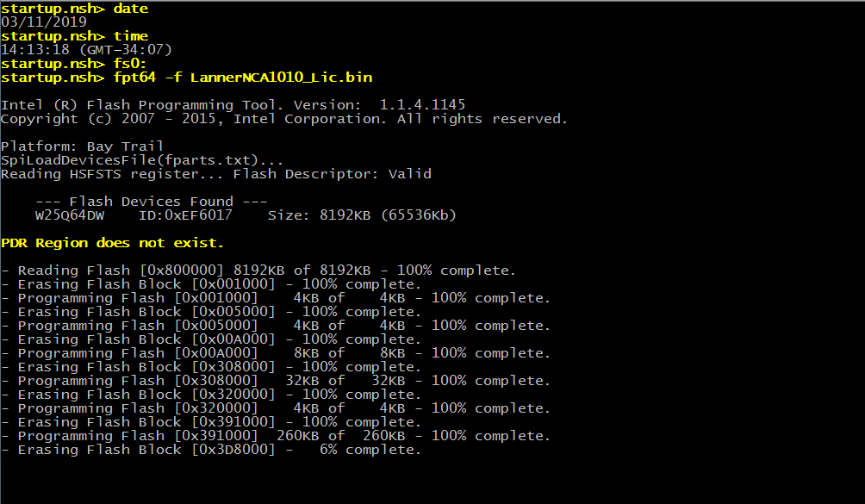This screenshot has height=504, width=865.
Task: Select the SpiLoadDevicesFile(fparts.txt) line
Action: (142, 160)
